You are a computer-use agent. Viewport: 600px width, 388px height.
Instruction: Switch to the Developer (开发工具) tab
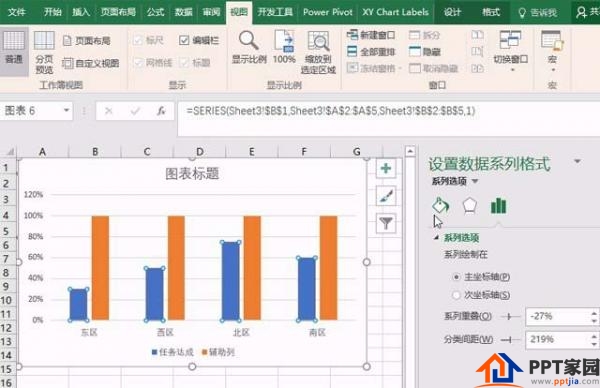click(275, 12)
